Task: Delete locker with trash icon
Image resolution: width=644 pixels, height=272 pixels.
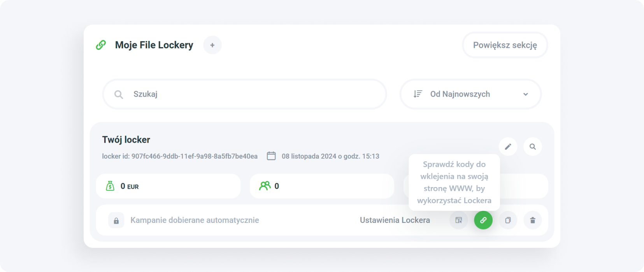Action: [533, 220]
